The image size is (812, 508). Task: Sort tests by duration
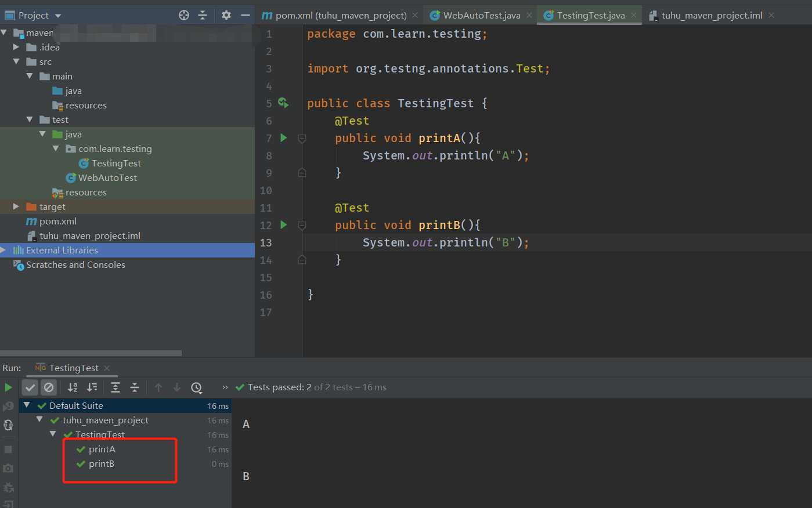tap(92, 387)
